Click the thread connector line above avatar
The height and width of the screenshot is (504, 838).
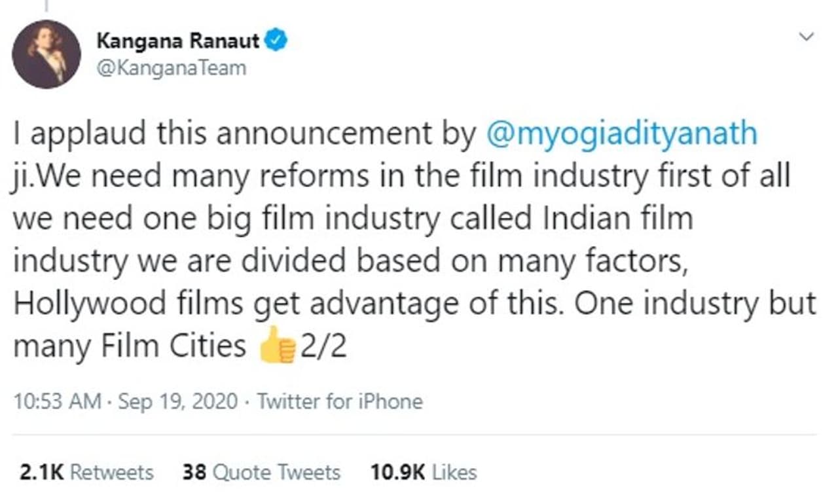46,5
